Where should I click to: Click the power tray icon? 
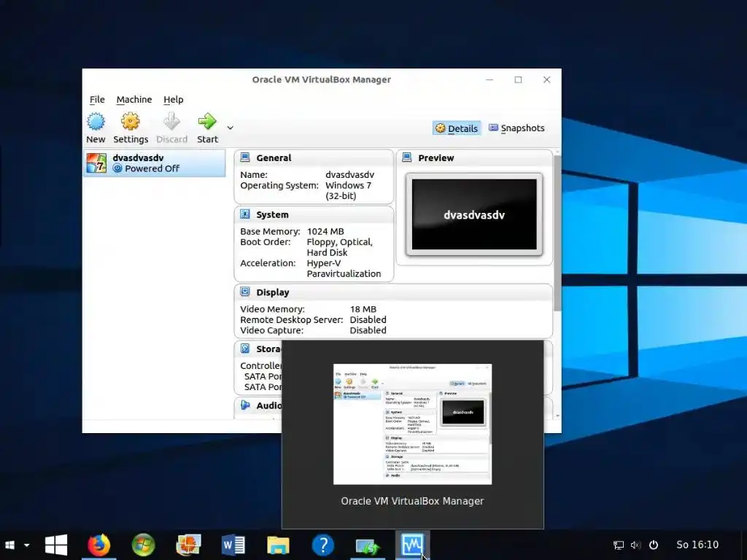[654, 545]
